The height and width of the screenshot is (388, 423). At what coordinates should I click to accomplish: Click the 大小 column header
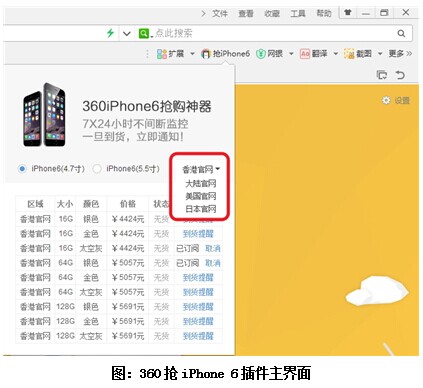pos(65,204)
